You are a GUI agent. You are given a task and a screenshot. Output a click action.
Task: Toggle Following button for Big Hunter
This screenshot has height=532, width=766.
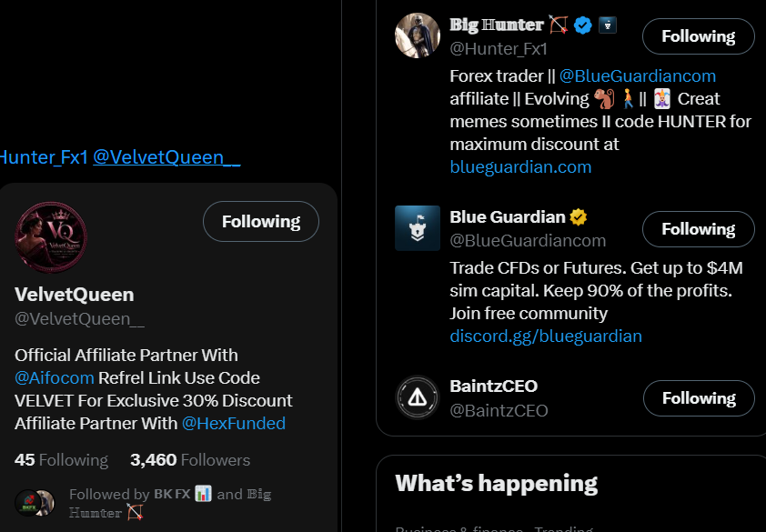(x=698, y=36)
